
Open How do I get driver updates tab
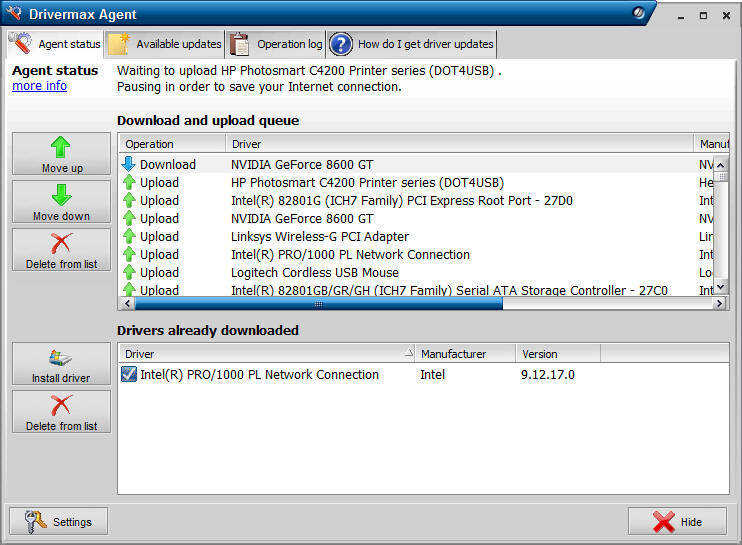pos(412,44)
